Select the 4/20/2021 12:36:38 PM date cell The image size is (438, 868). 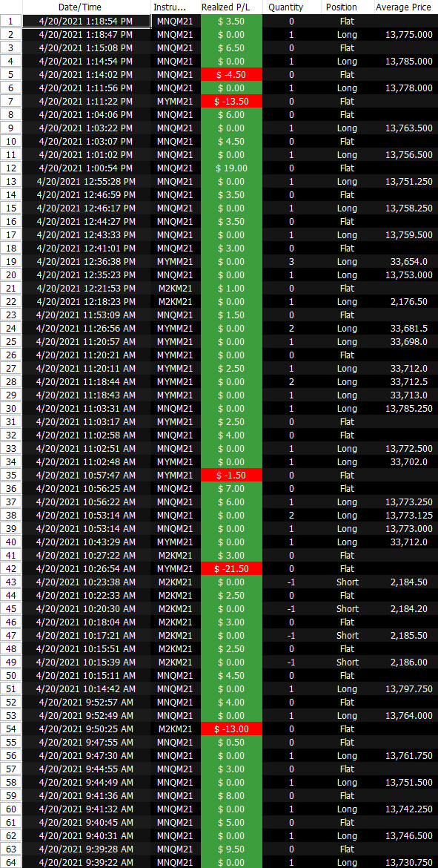tap(86, 262)
